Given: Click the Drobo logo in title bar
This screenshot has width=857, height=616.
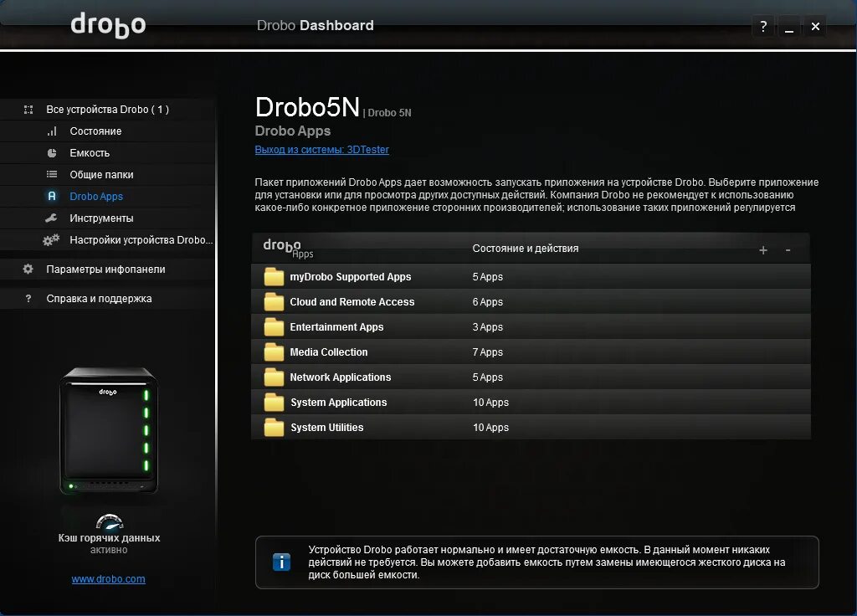Looking at the screenshot, I should (108, 25).
